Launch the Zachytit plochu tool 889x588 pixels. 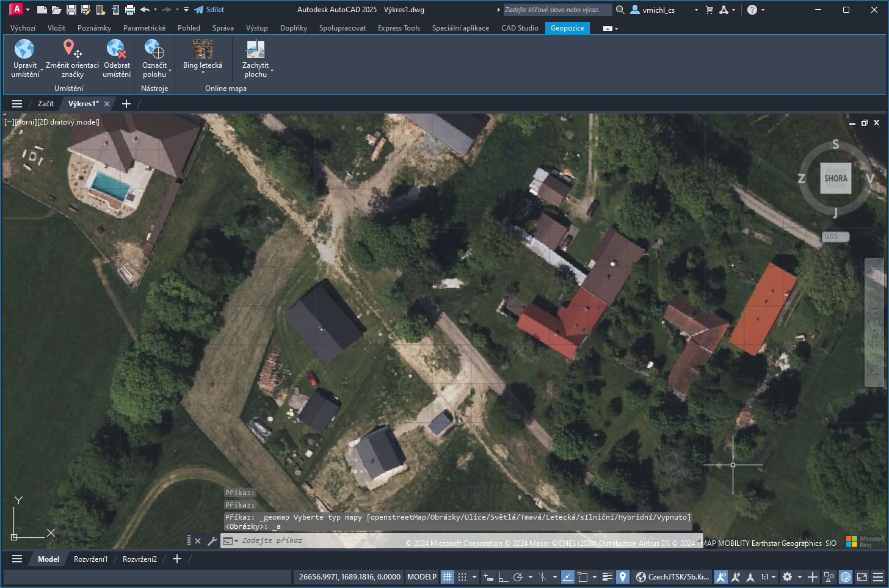click(255, 59)
